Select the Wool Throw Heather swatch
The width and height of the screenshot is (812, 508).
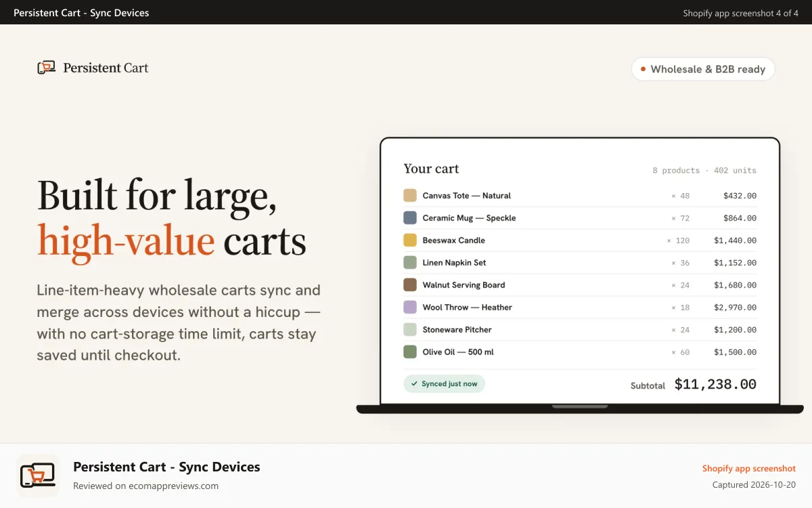tap(410, 308)
